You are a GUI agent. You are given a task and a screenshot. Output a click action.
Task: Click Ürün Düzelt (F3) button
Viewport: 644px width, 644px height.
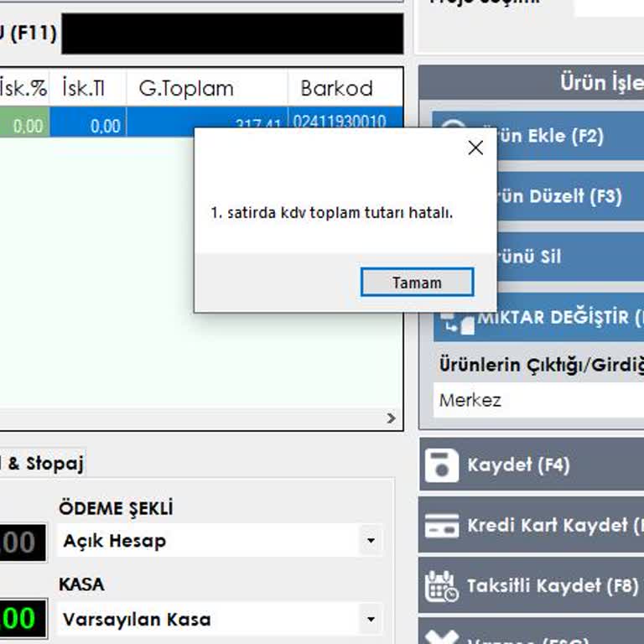[x=570, y=196]
